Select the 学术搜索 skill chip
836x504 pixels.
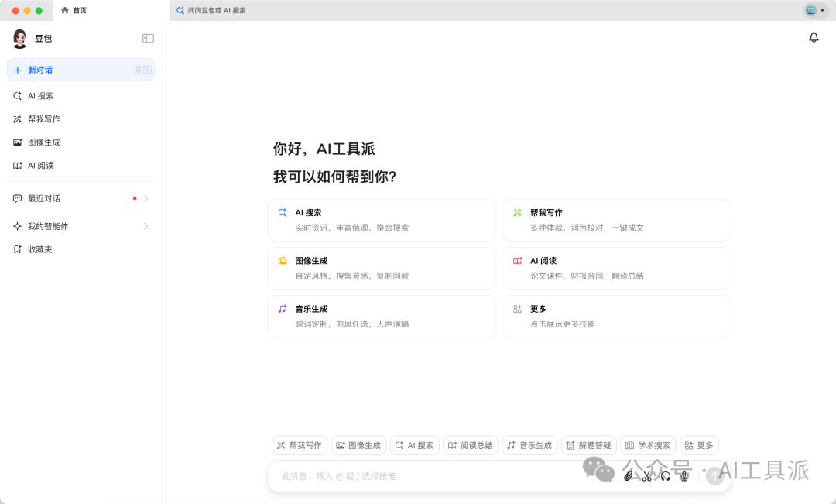[649, 445]
